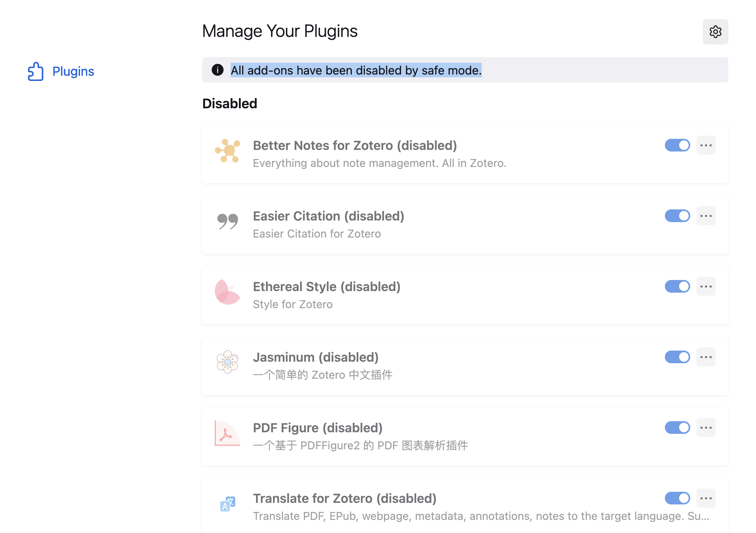Image resolution: width=756 pixels, height=533 pixels.
Task: Click the Translate for Zotero (disabled) title
Action: (x=345, y=498)
